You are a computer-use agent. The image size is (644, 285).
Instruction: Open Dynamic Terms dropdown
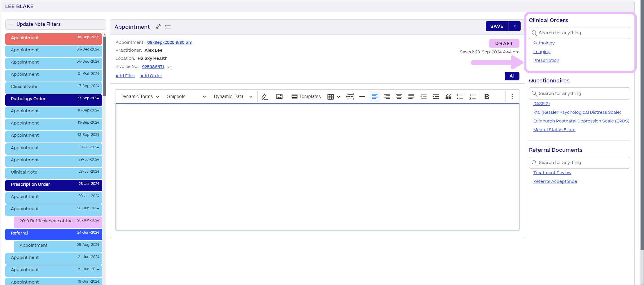coord(140,97)
